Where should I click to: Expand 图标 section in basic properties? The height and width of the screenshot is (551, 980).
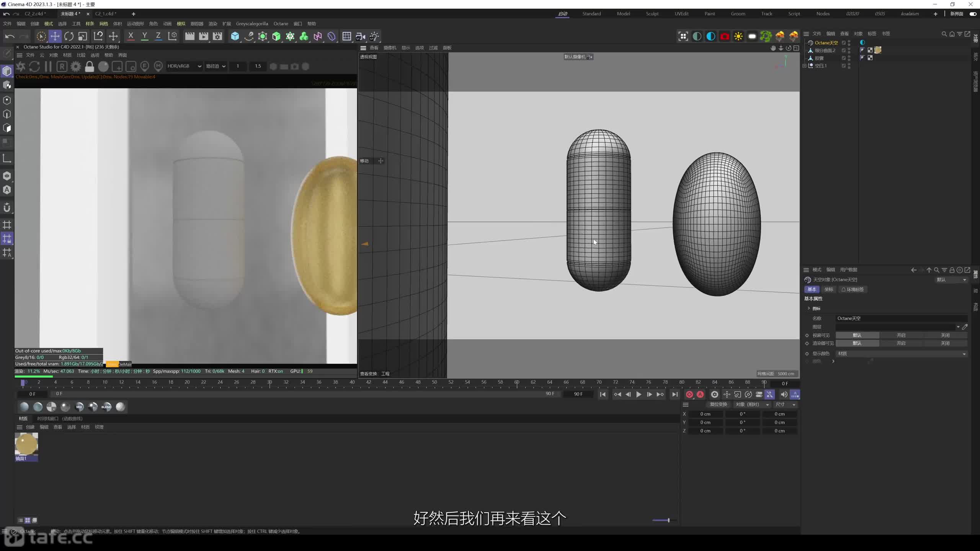(809, 308)
